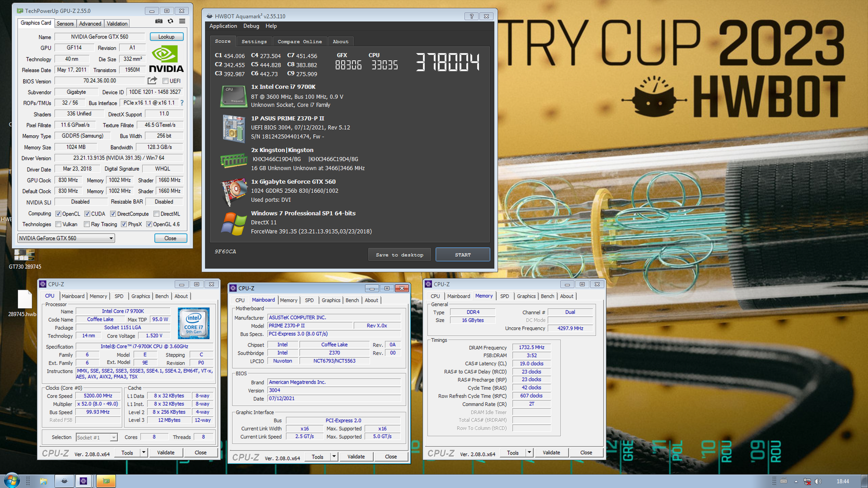This screenshot has height=488, width=868.
Task: Click Tools button in right CPU-Z window
Action: [x=513, y=452]
